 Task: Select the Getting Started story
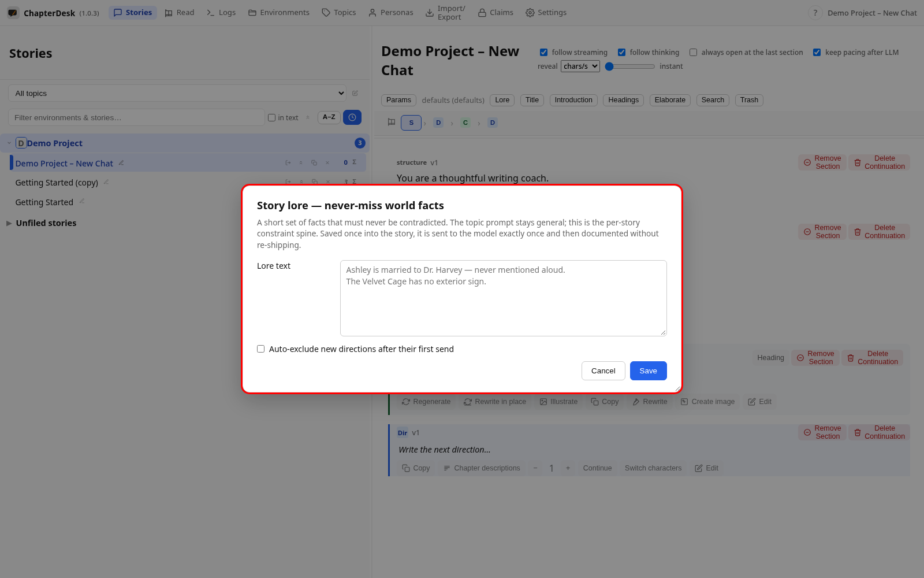point(44,202)
